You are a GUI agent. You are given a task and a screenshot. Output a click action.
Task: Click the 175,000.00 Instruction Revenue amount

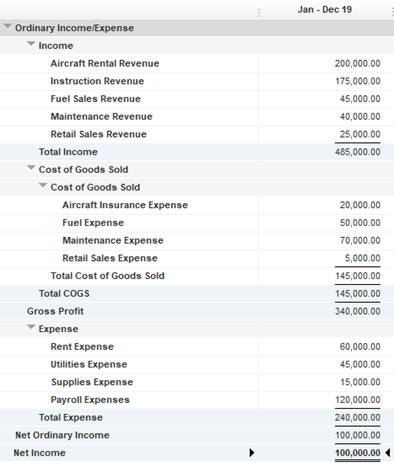click(358, 81)
